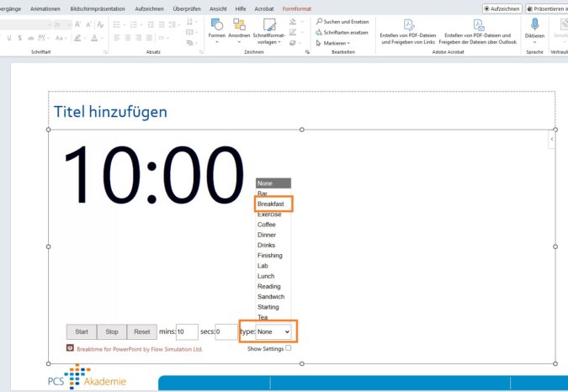Click the font color A icon
This screenshot has height=392, width=568.
94,38
